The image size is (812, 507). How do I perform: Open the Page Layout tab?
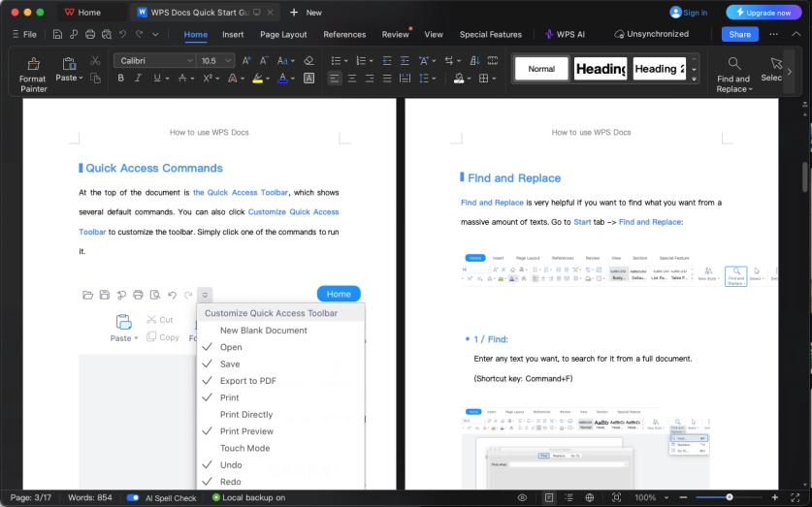(x=283, y=34)
